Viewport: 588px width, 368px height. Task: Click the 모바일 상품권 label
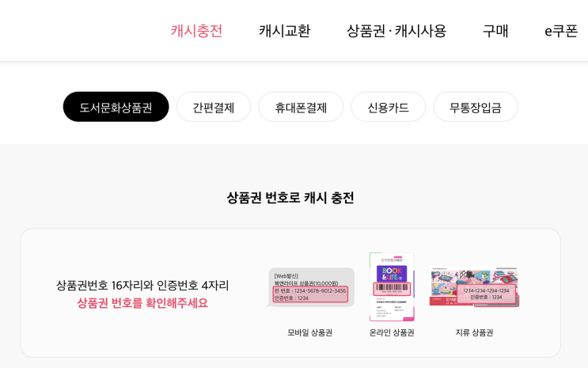(x=309, y=332)
